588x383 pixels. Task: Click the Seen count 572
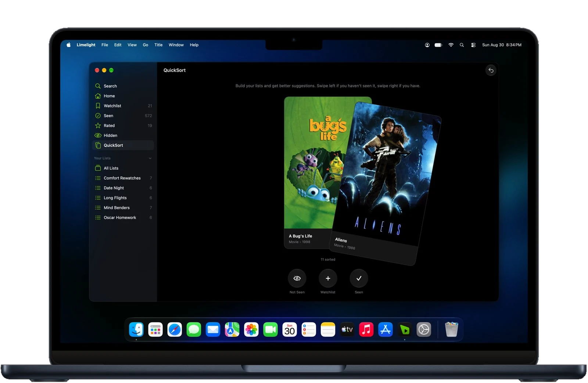148,116
